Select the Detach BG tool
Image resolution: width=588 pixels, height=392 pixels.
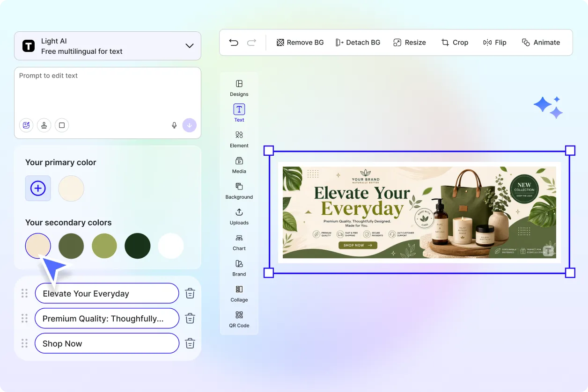358,43
